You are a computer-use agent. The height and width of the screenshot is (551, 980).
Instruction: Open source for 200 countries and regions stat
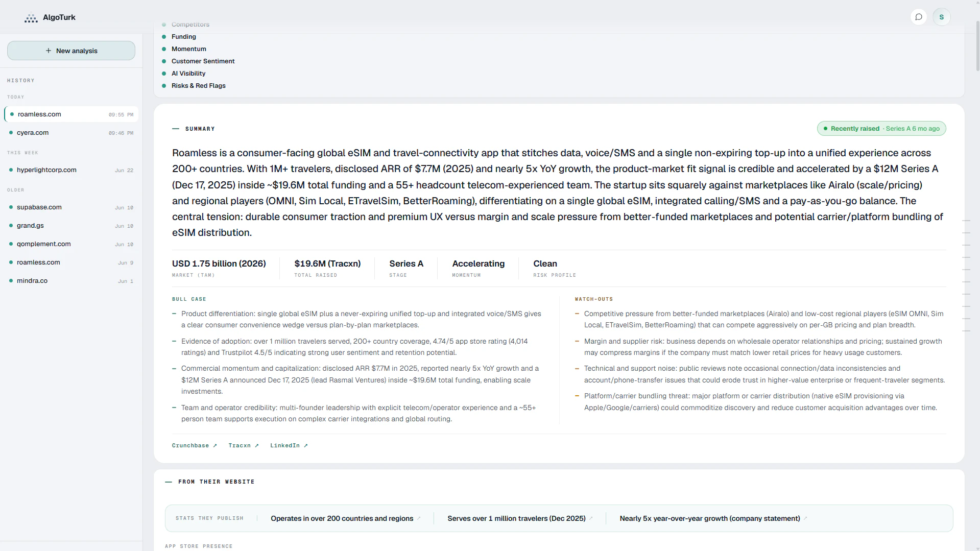pos(419,518)
